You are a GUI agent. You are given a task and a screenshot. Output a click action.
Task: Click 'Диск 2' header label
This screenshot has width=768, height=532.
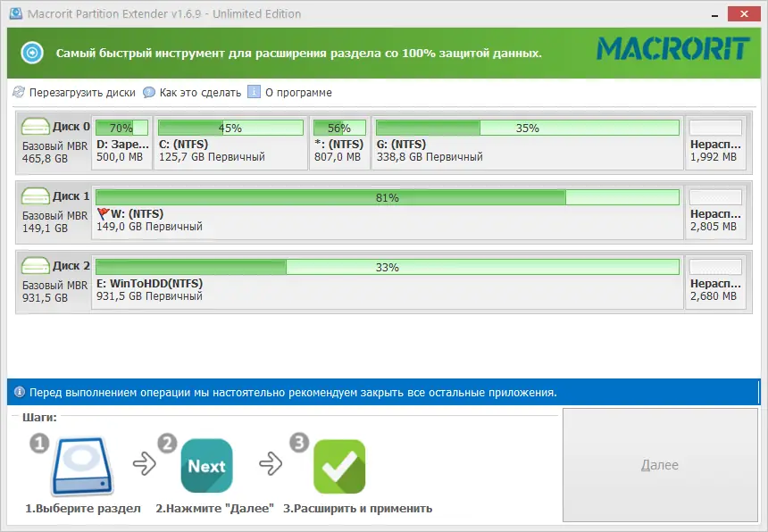pyautogui.click(x=71, y=265)
